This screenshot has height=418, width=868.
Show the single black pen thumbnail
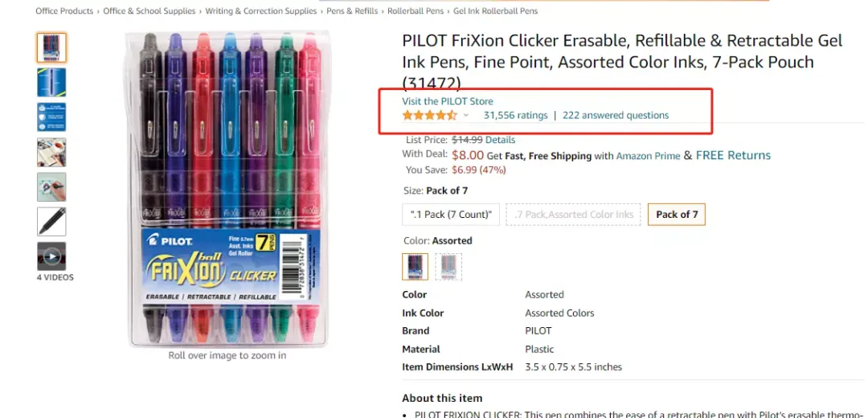coord(51,221)
